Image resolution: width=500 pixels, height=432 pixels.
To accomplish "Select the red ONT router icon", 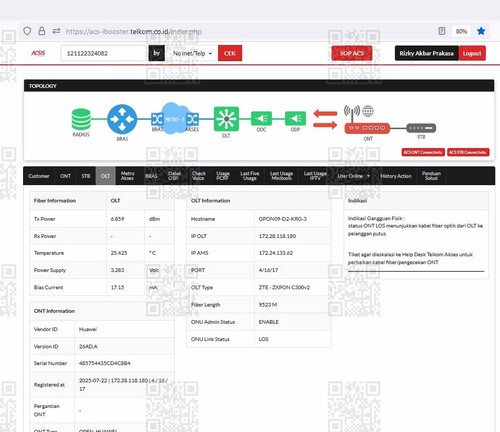I will pos(367,128).
